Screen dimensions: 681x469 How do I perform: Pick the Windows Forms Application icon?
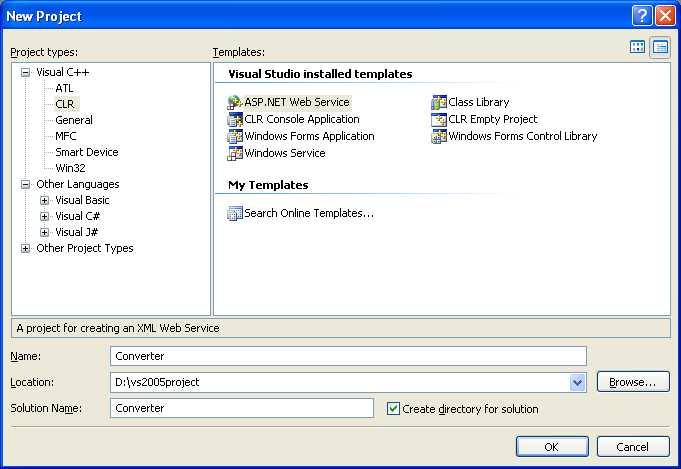tap(235, 136)
